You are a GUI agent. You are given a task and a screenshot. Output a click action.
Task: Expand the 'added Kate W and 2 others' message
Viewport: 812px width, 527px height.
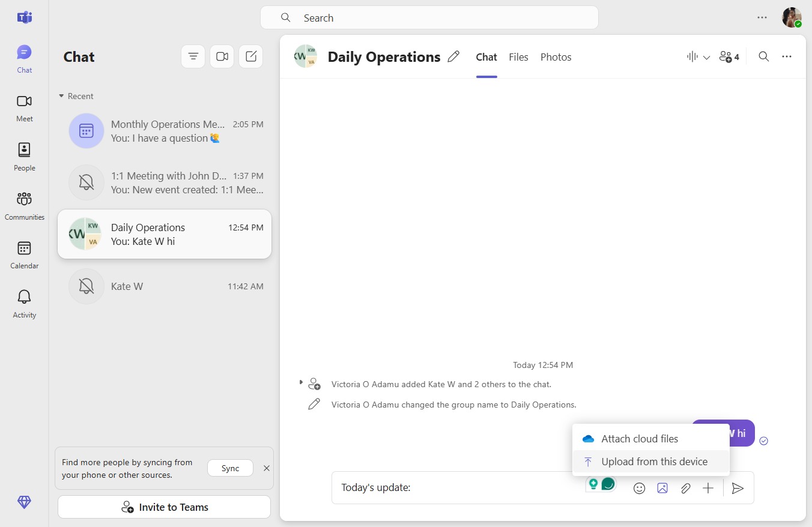pos(301,382)
